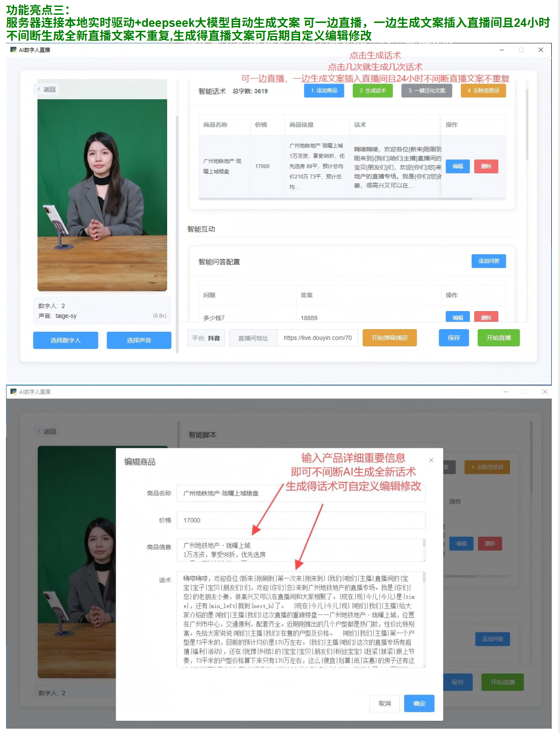Click '3. 一键泛化文案' gray button
The width and height of the screenshot is (560, 733).
tap(427, 91)
